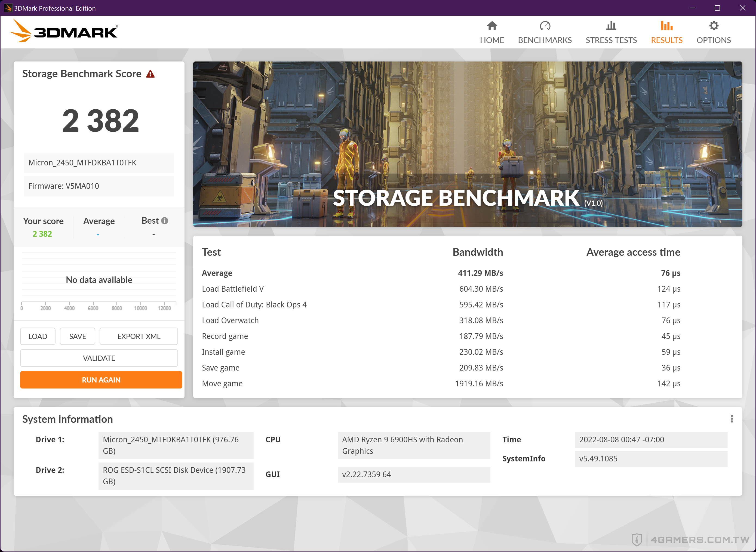Click Drive 2 ROG ESD-S1CL field

(x=176, y=476)
